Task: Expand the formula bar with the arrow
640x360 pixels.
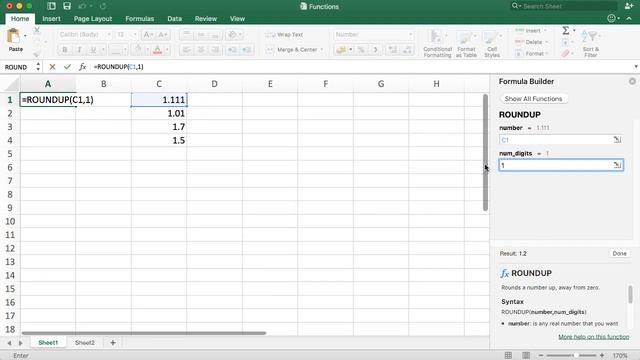Action: tap(636, 67)
